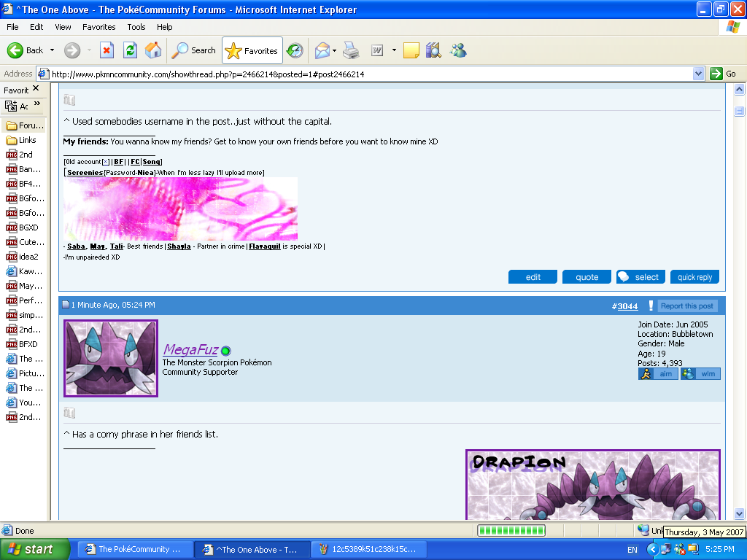Open the Edit button dropdown arrow
Viewport: 747px width, 560px height.
tap(394, 50)
